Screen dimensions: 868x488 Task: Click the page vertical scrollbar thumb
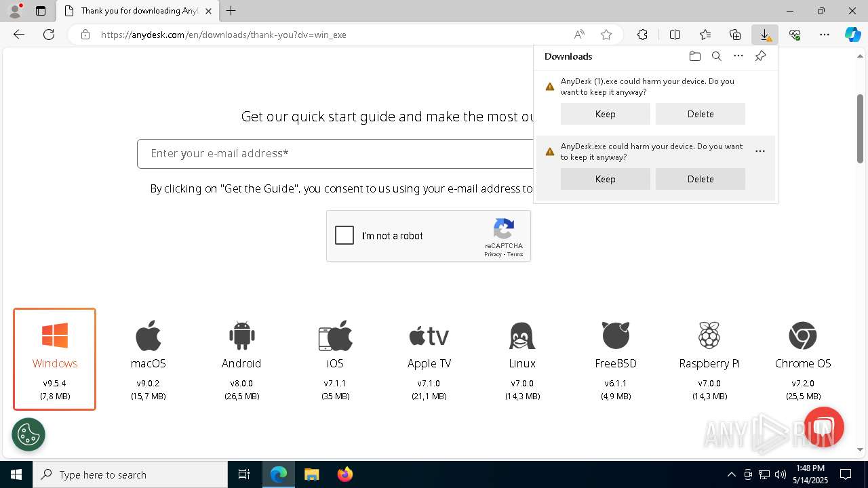pos(860,129)
